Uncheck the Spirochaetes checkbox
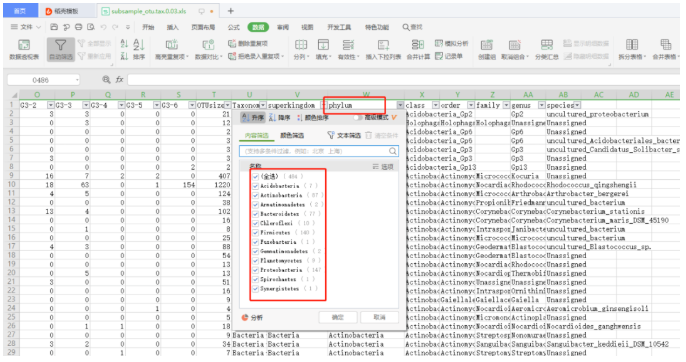Viewport: 686px width, 362px height. (256, 279)
